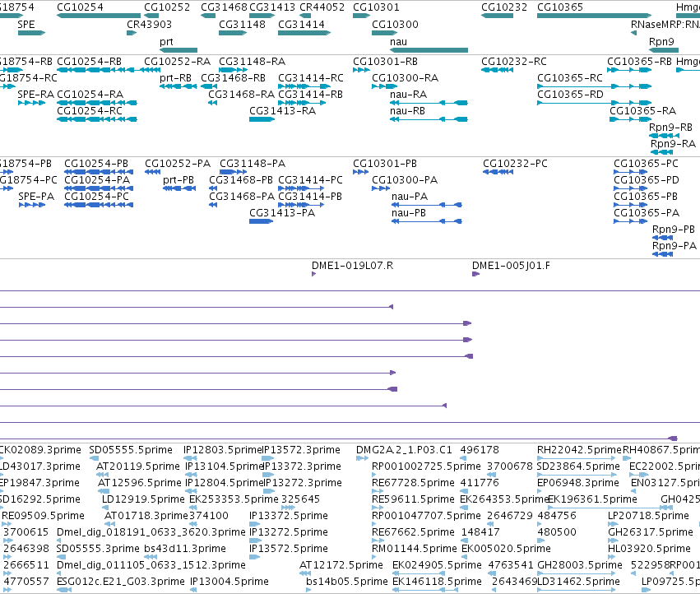Open transcript Rpn9-RB

pos(670,128)
